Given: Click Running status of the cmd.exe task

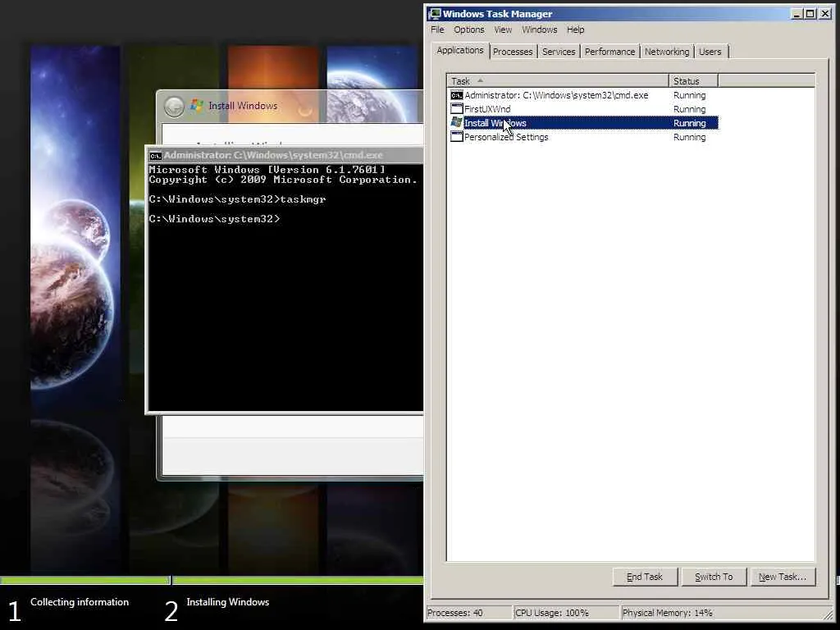Looking at the screenshot, I should 689,95.
